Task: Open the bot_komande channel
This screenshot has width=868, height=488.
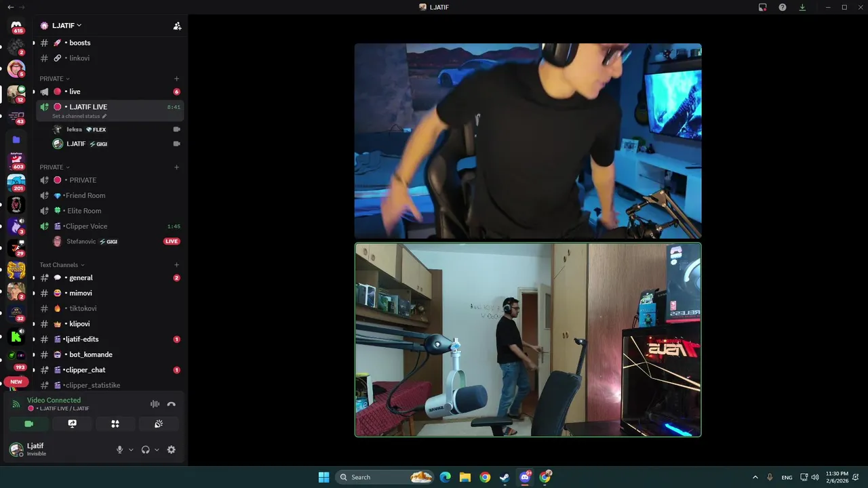Action: pyautogui.click(x=110, y=354)
